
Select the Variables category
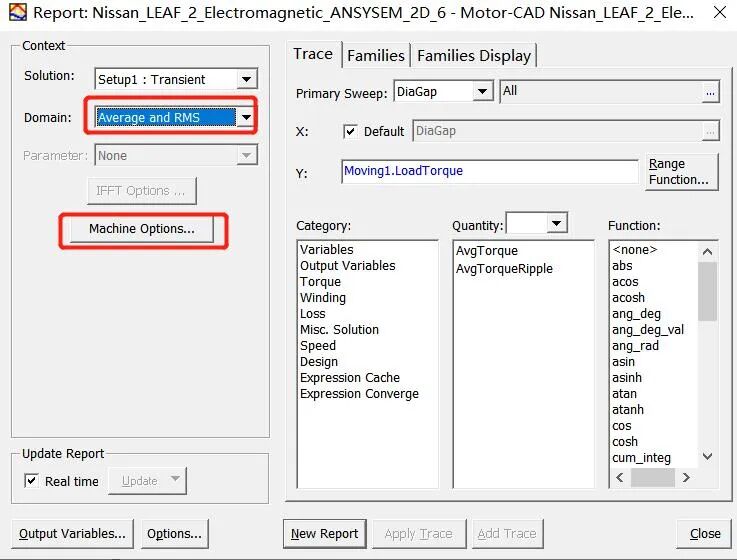(x=327, y=250)
